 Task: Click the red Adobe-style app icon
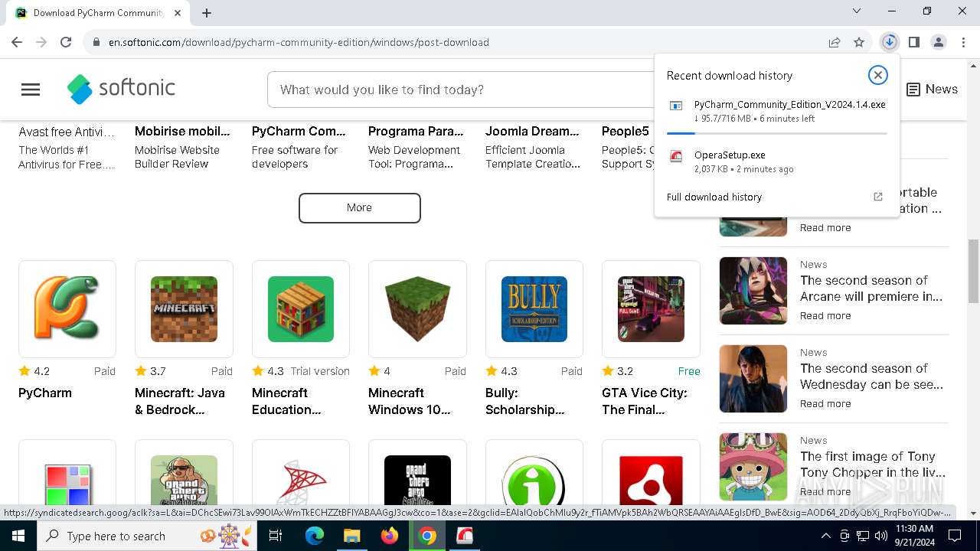coord(651,481)
